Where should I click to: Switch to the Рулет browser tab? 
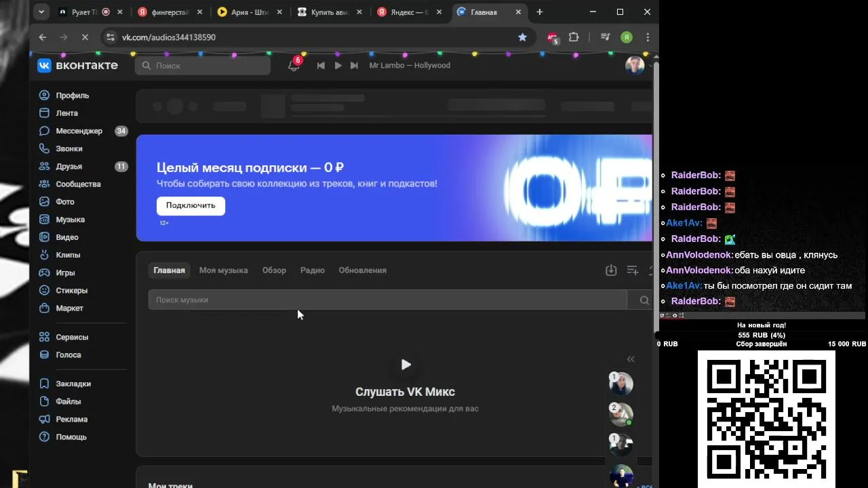(x=91, y=12)
